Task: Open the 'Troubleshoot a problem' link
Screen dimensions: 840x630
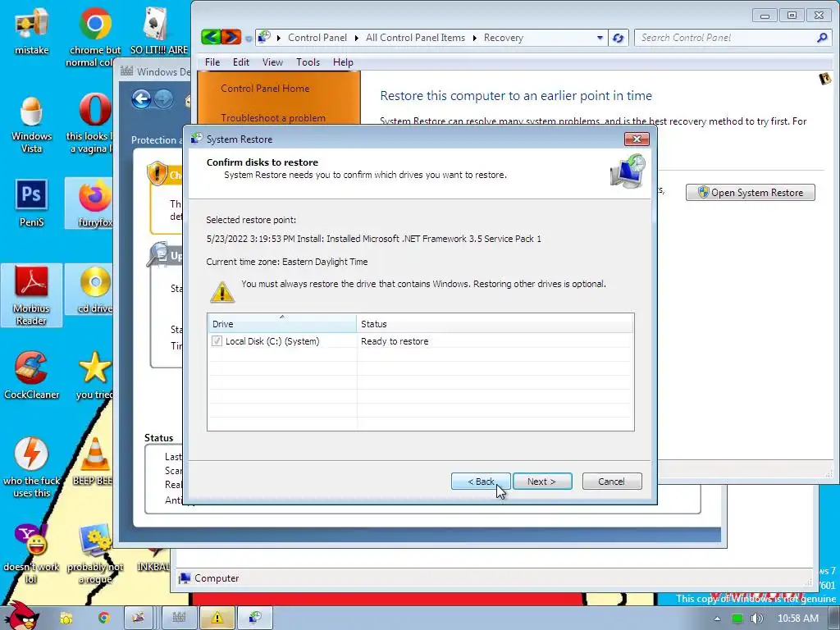Action: [272, 118]
